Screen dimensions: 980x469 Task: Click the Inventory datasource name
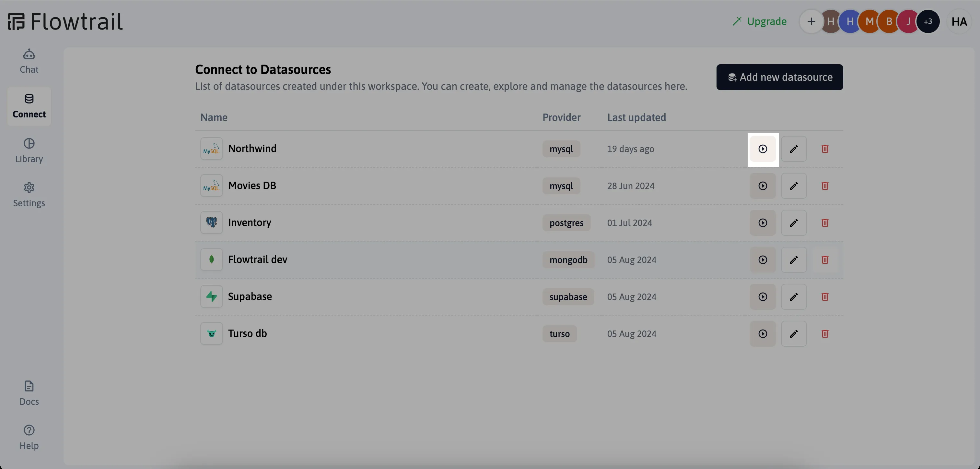(250, 222)
